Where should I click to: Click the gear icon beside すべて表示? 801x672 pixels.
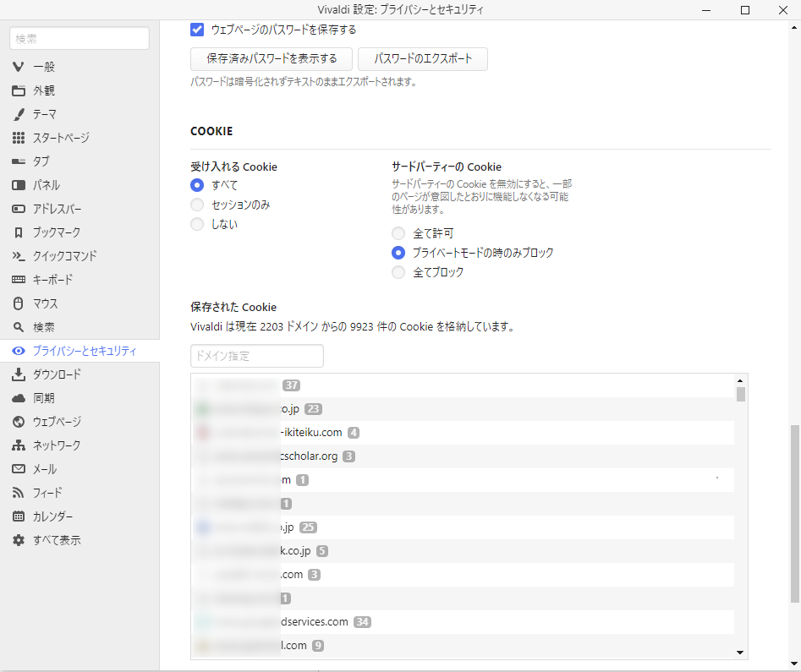click(x=19, y=540)
